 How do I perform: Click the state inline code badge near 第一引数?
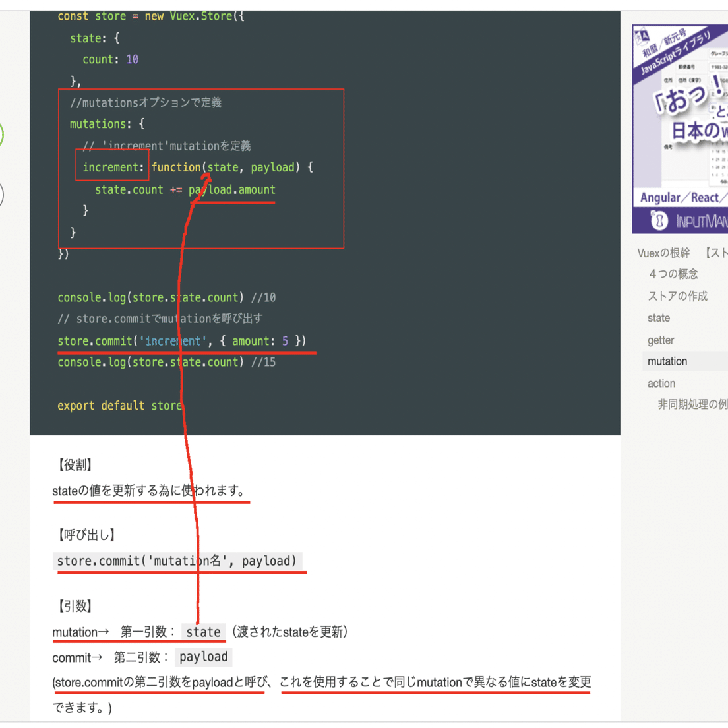click(203, 632)
